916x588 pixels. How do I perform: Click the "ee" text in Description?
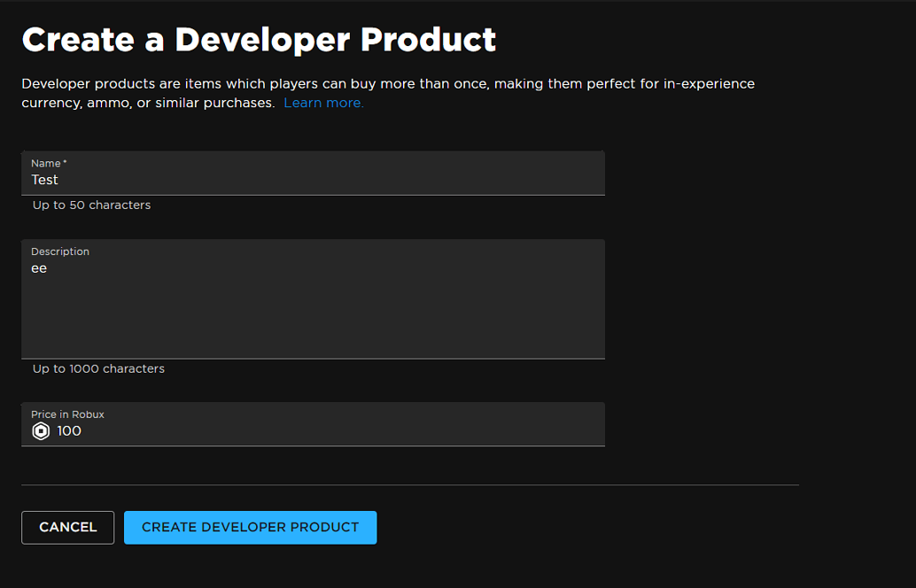click(x=39, y=268)
